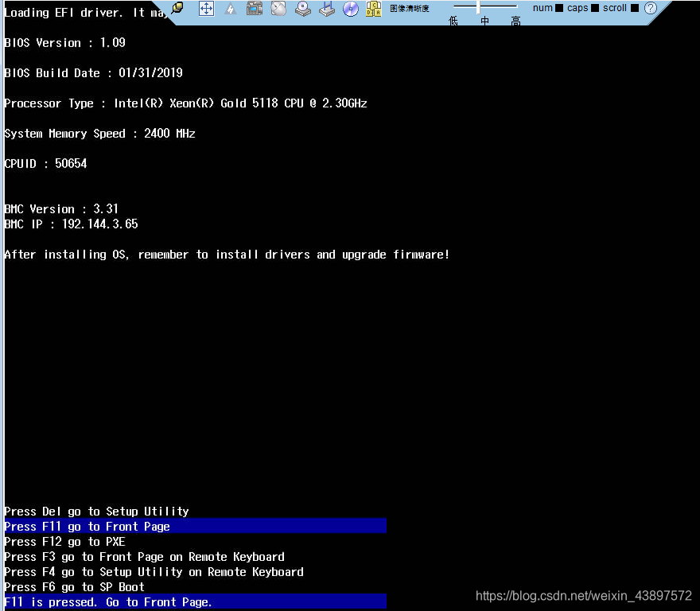The image size is (700, 611).
Task: Toggle full-screen mode with the arrows icon
Action: tap(206, 9)
